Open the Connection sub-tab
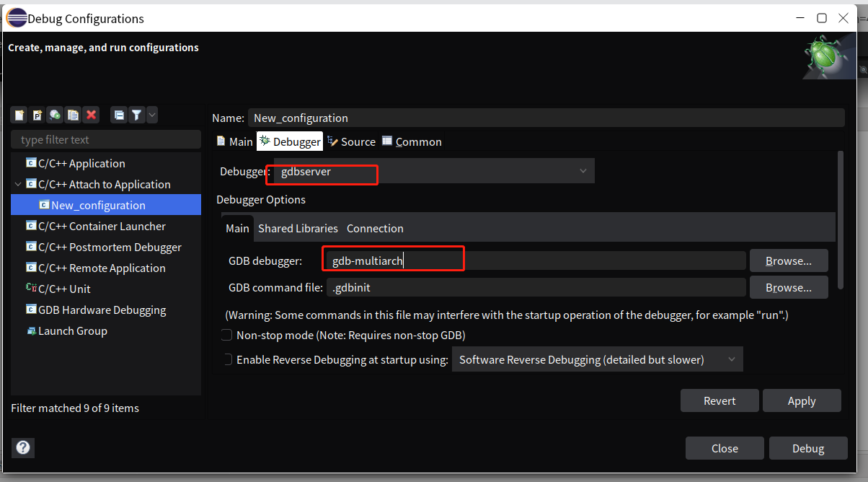Screen dimensions: 868x482 (375, 228)
